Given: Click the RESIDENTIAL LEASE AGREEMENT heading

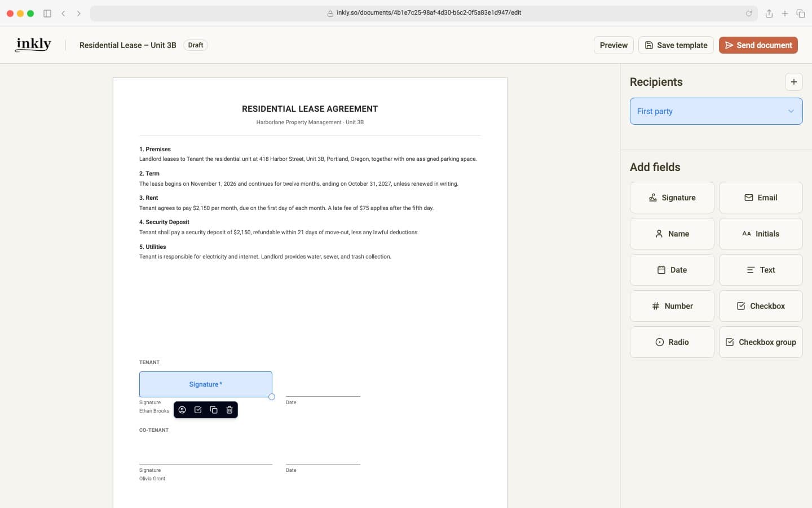Looking at the screenshot, I should tap(310, 109).
